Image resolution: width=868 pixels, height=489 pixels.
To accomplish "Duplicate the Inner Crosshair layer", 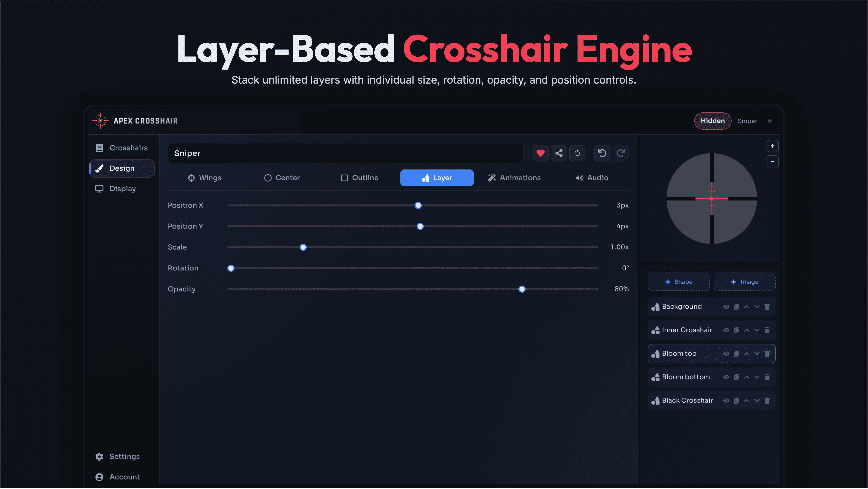I will pyautogui.click(x=736, y=330).
